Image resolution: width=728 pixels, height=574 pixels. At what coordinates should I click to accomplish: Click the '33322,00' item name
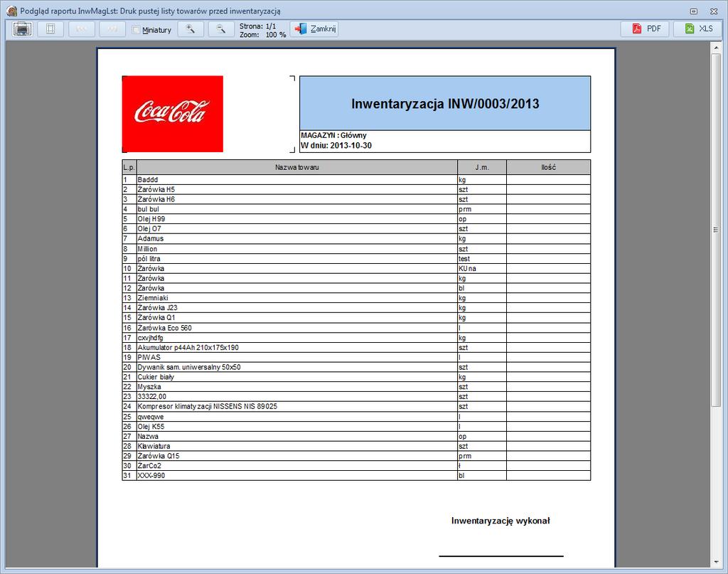click(x=152, y=396)
